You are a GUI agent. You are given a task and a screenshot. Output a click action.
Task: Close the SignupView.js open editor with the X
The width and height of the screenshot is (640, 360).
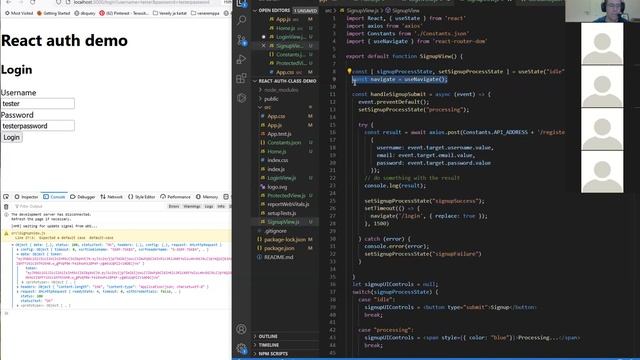(x=263, y=46)
